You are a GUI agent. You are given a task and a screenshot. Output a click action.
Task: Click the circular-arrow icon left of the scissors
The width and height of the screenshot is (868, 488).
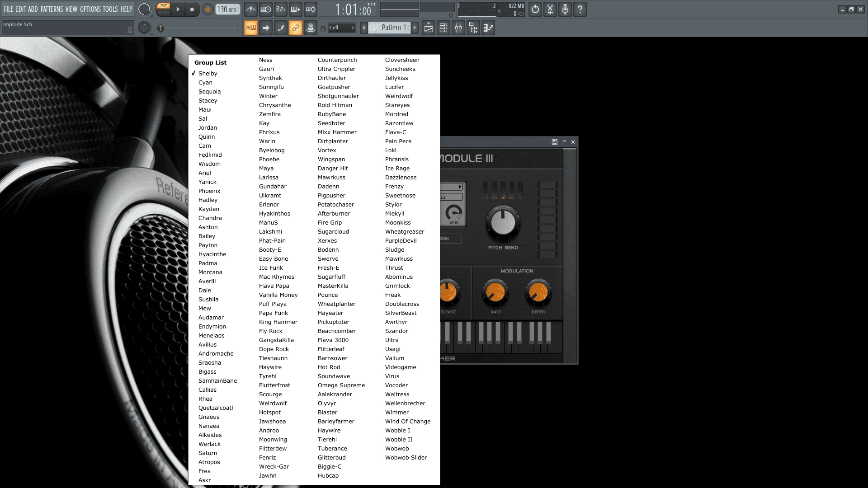coord(535,9)
